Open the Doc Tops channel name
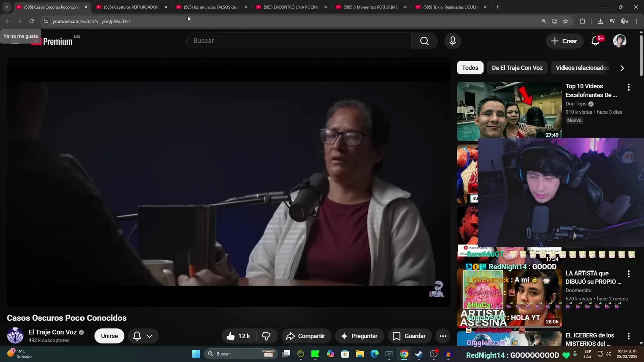This screenshot has width=644, height=362. [x=576, y=104]
